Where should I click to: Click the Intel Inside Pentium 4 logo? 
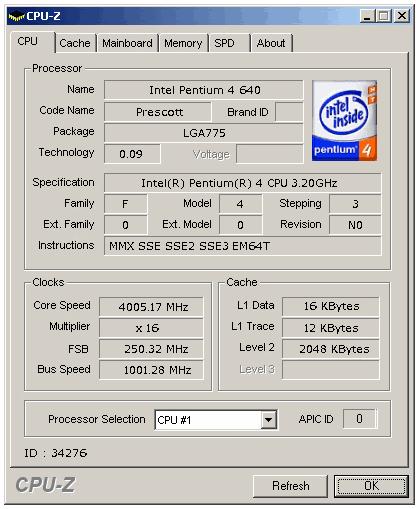(x=344, y=120)
